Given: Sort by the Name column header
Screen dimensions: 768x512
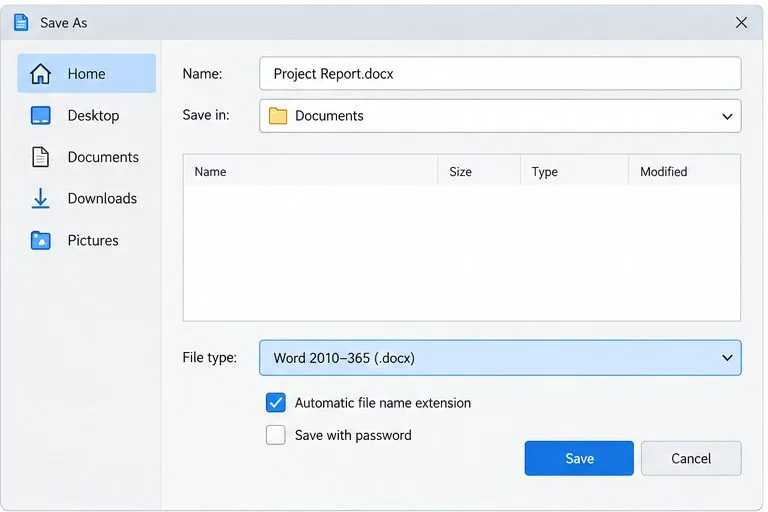Looking at the screenshot, I should (311, 171).
